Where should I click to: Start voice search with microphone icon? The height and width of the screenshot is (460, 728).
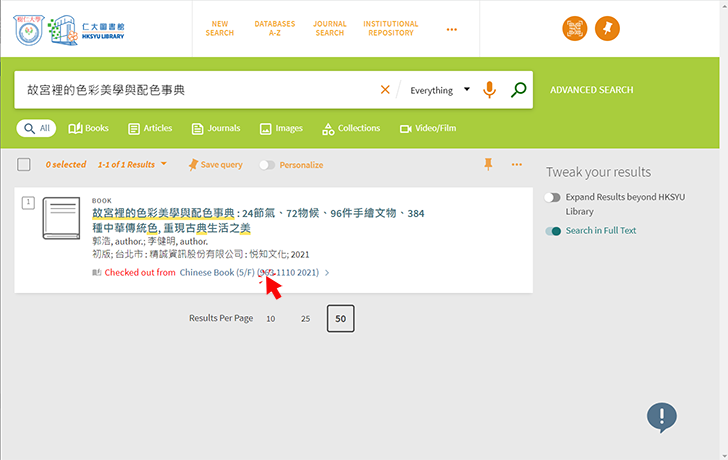pos(489,90)
